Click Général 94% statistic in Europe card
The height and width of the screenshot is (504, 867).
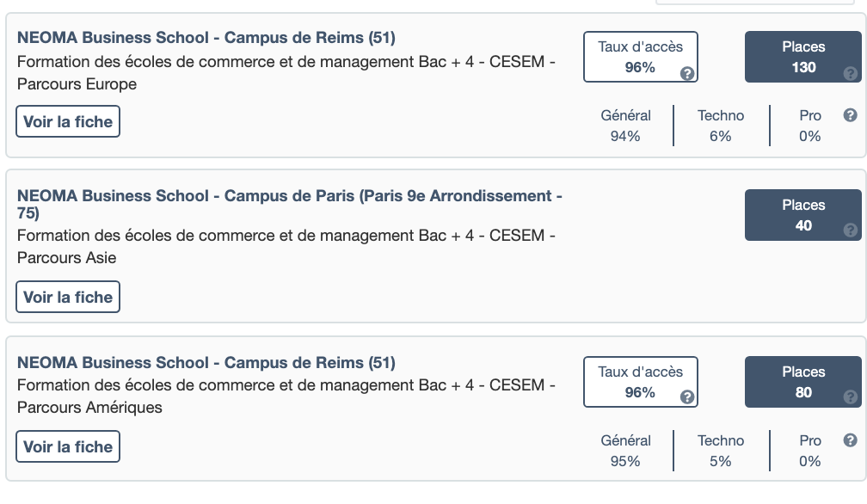[x=625, y=126]
